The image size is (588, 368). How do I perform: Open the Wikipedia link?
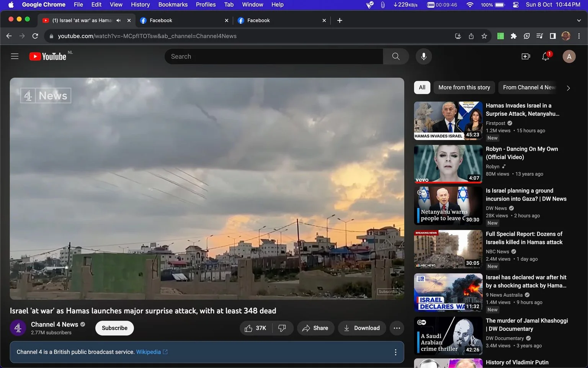coord(152,352)
